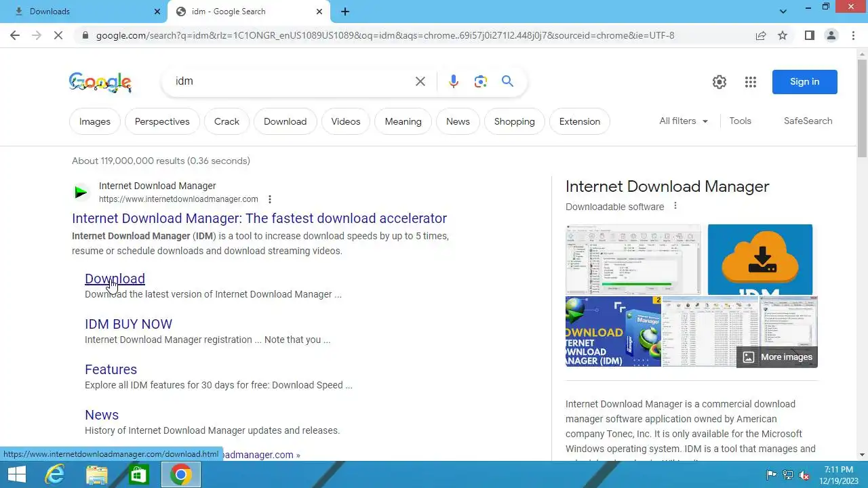
Task: Click the More images button
Action: pyautogui.click(x=777, y=357)
